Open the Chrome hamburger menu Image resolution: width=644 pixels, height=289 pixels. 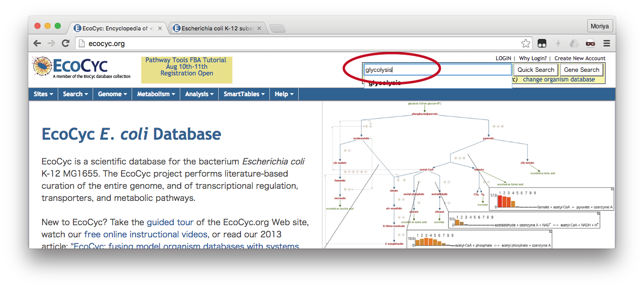[x=607, y=44]
